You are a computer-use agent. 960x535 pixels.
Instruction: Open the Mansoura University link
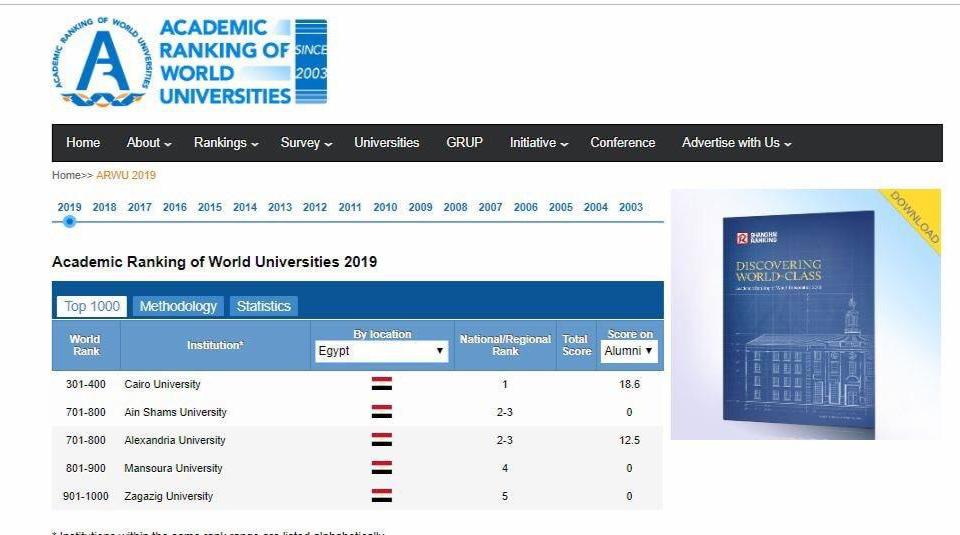click(173, 468)
